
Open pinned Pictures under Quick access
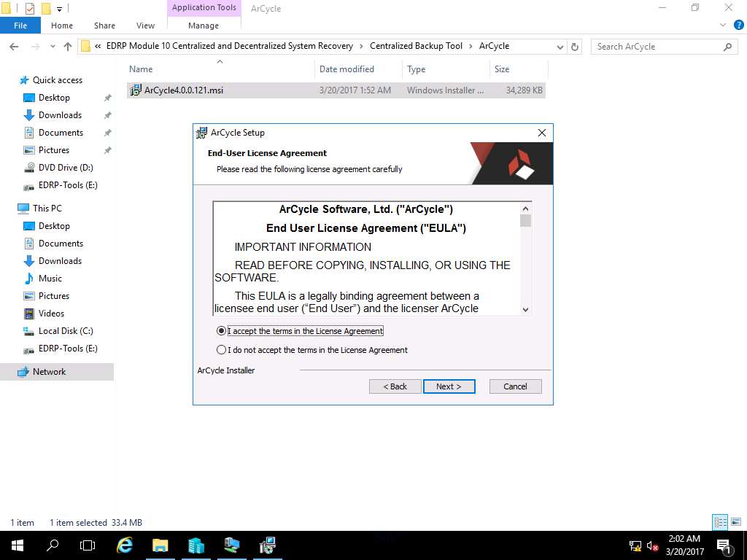(x=54, y=150)
